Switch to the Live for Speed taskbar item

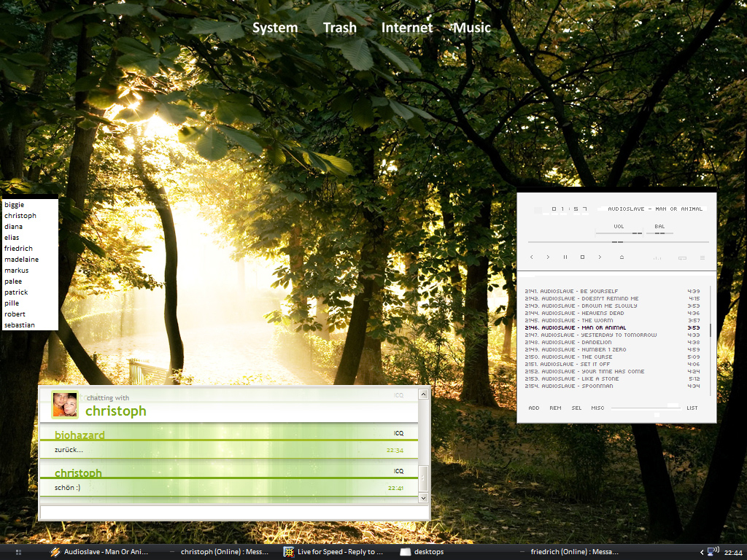(x=333, y=552)
